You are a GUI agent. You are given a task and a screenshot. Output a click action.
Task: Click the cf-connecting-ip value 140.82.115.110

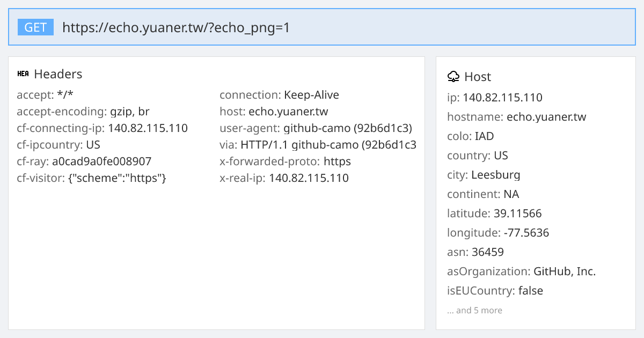pos(148,128)
